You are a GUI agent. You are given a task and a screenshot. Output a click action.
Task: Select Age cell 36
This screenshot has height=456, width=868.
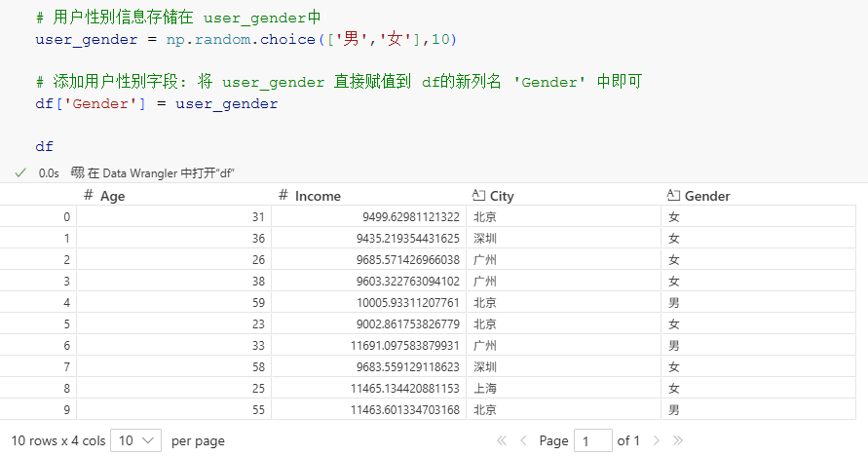pyautogui.click(x=173, y=239)
